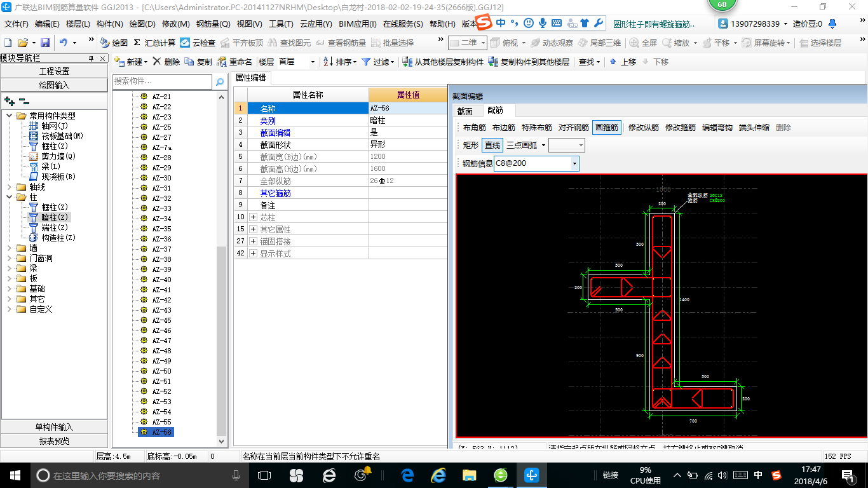Click 从其他楼层复制构件

coord(444,62)
